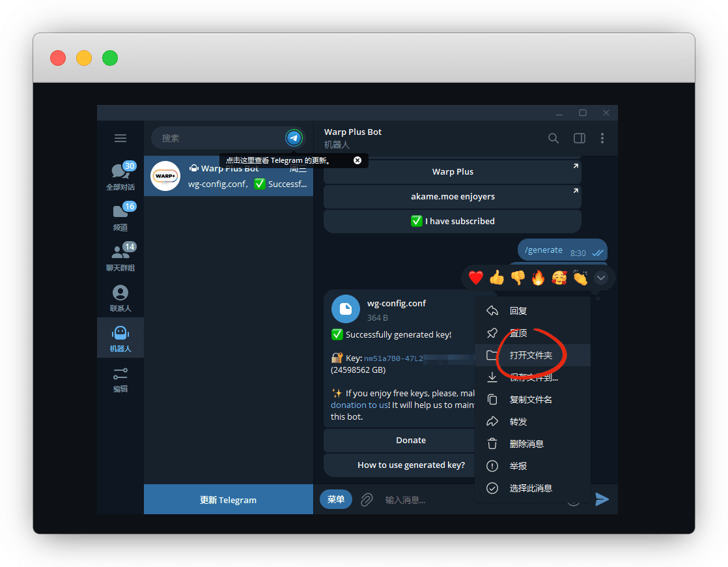Viewport: 728px width, 567px height.
Task: Click the green macOS zoom button
Action: [x=110, y=58]
